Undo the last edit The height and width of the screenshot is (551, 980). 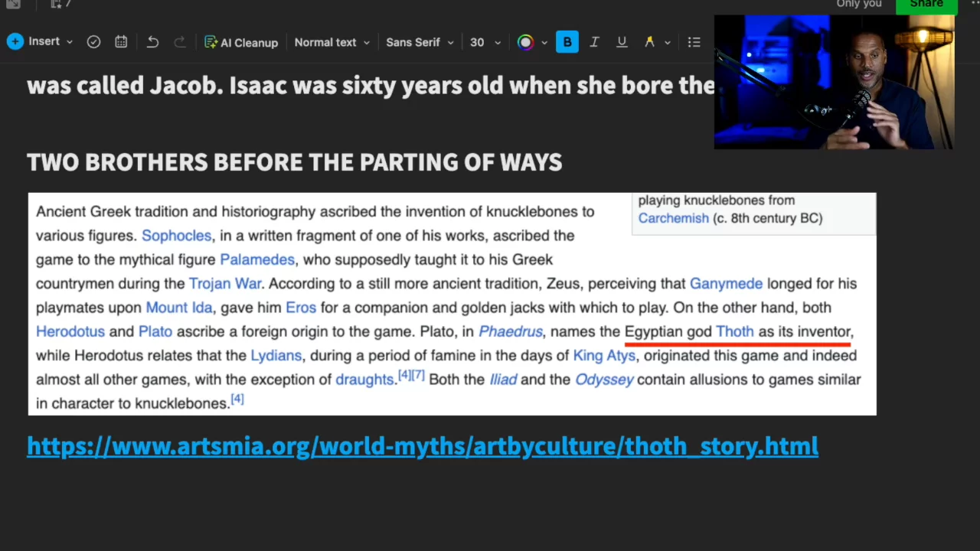click(152, 42)
